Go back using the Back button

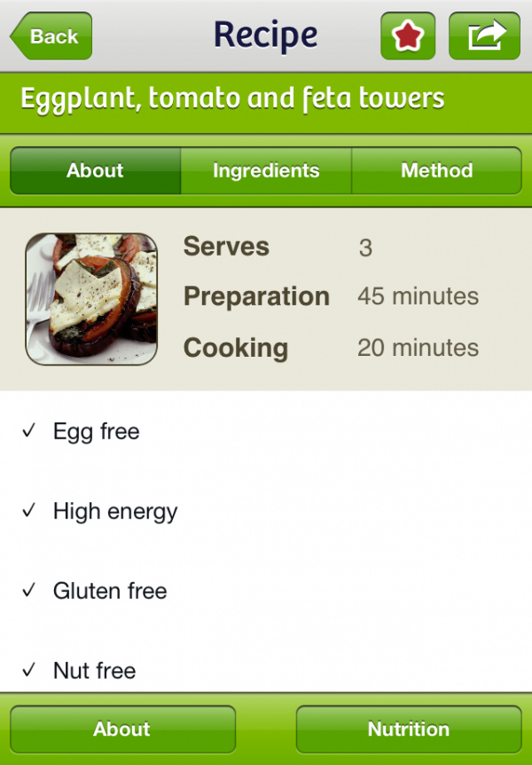tap(50, 35)
